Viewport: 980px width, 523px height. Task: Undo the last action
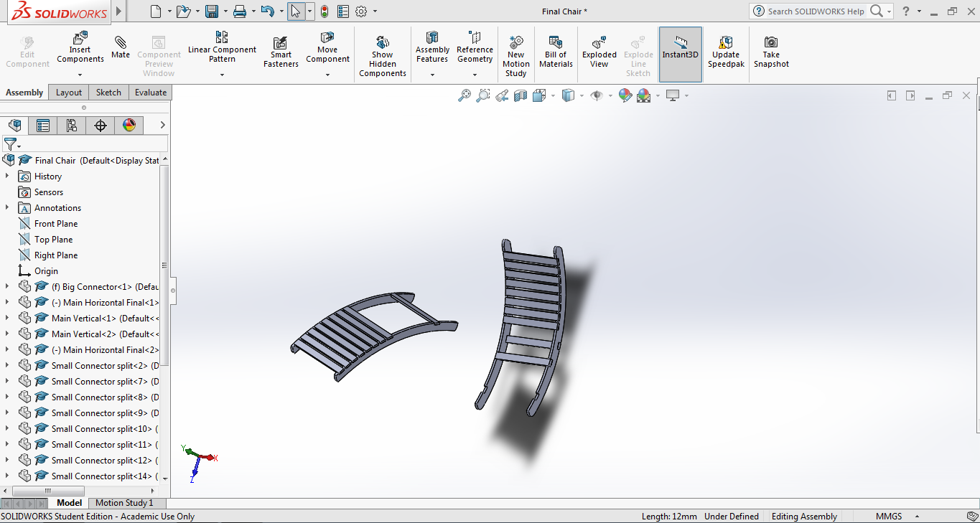pyautogui.click(x=267, y=11)
